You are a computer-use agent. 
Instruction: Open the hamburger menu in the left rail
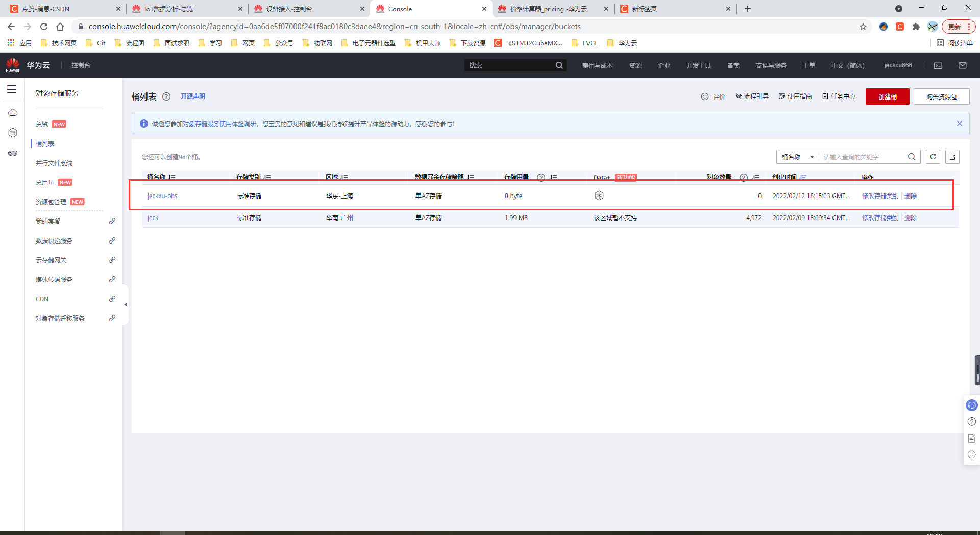(x=12, y=90)
